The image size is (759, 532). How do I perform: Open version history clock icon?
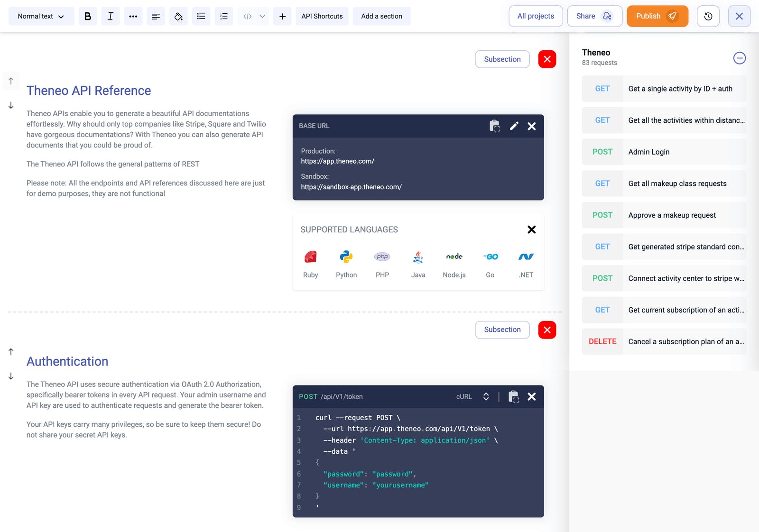click(708, 16)
